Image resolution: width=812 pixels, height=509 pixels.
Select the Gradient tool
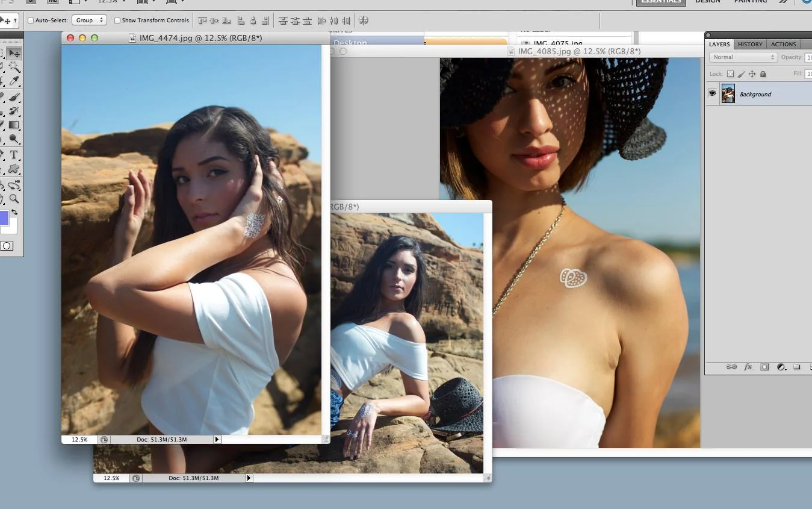[x=14, y=125]
